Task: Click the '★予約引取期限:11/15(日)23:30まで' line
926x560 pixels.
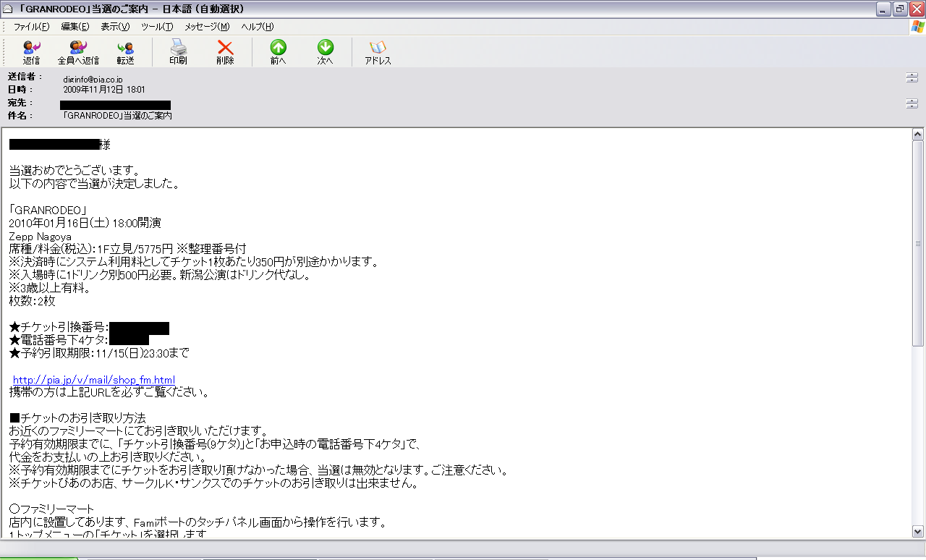Action: pos(99,353)
